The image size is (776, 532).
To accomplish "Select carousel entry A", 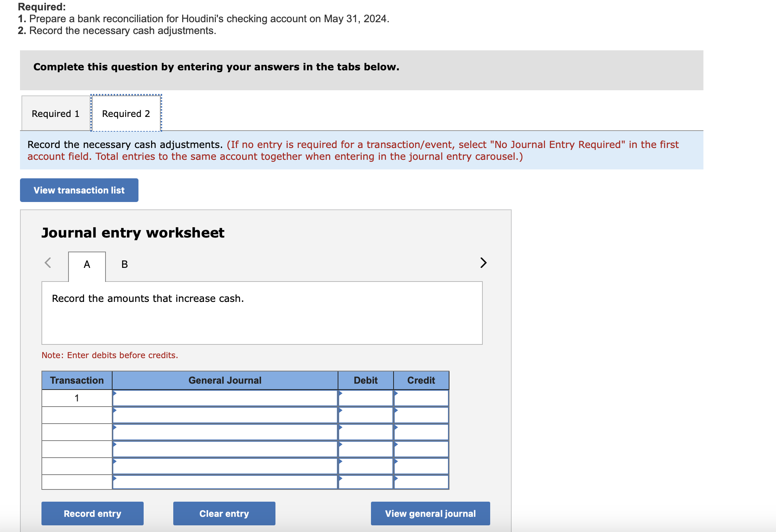I will point(87,264).
